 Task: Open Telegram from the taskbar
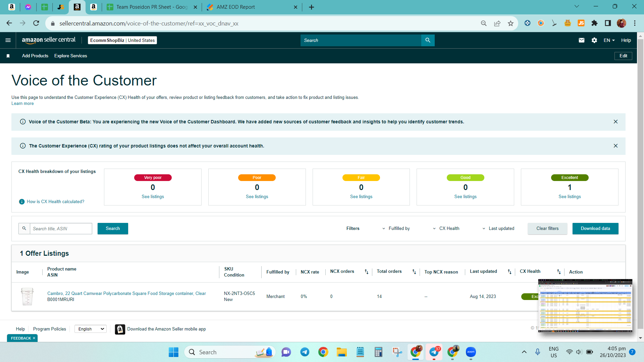pyautogui.click(x=305, y=352)
